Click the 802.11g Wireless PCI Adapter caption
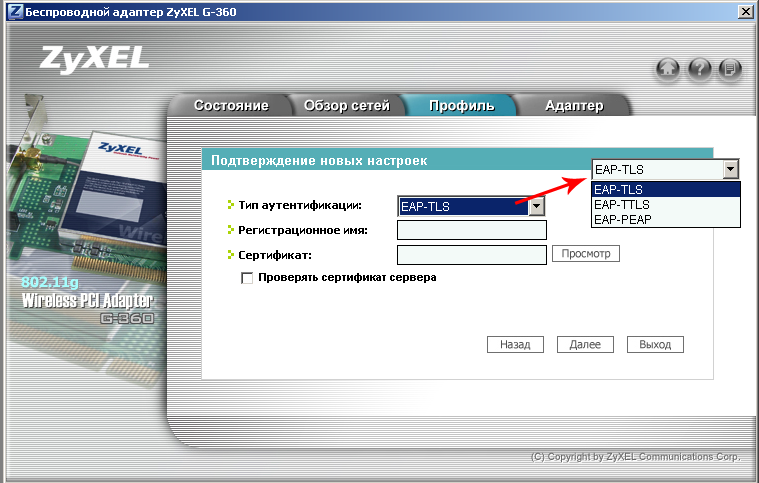 coord(87,300)
